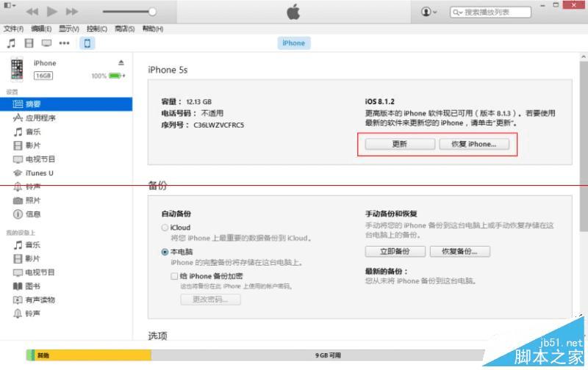Select 摘要 in device sidebar
588x370 pixels.
click(66, 104)
